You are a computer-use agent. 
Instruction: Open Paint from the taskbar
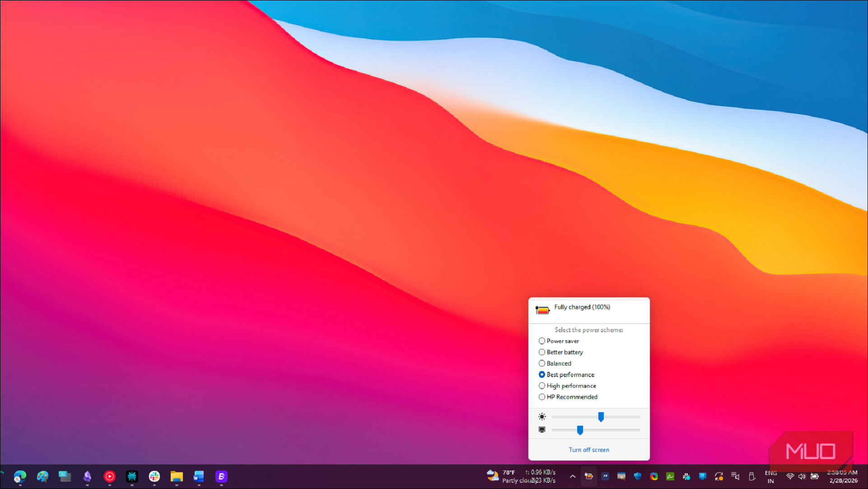pyautogui.click(x=42, y=476)
